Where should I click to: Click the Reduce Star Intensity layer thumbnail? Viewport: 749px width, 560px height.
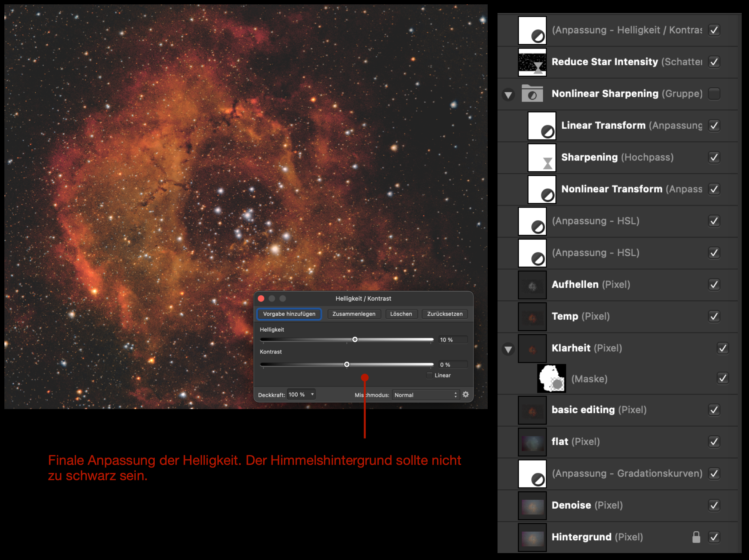click(x=532, y=62)
